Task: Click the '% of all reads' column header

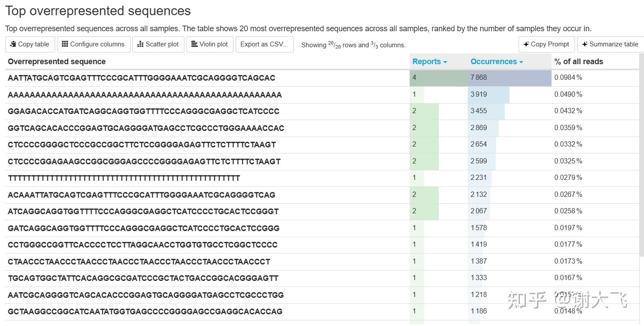Action: point(578,62)
